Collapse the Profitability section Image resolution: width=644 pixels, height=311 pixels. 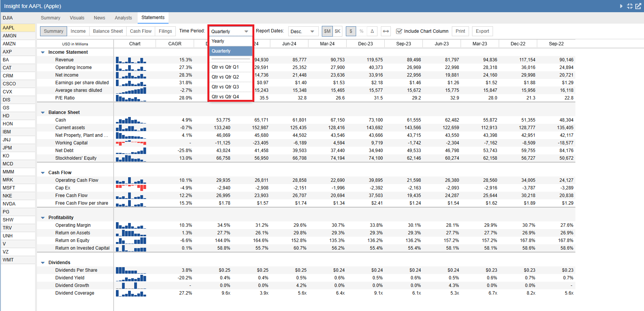coord(43,218)
